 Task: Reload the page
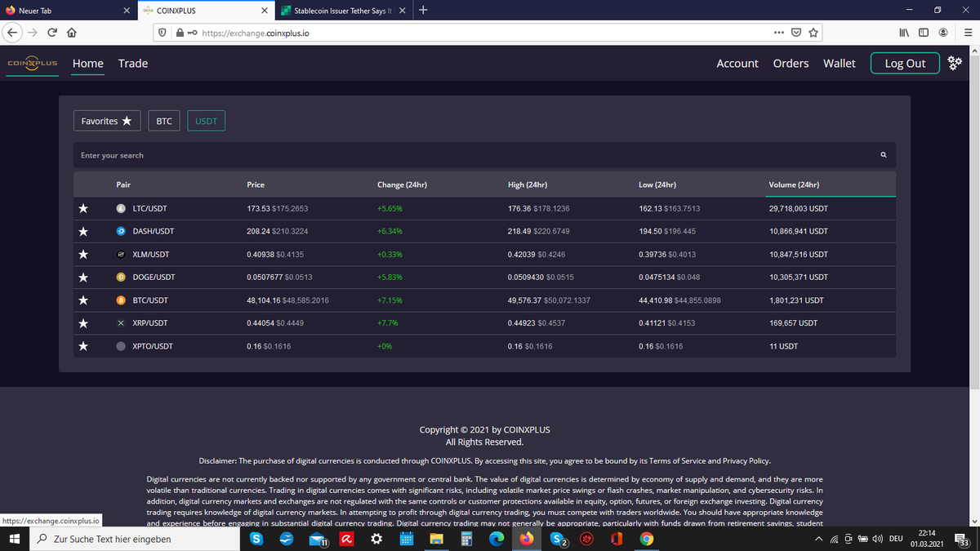[51, 33]
